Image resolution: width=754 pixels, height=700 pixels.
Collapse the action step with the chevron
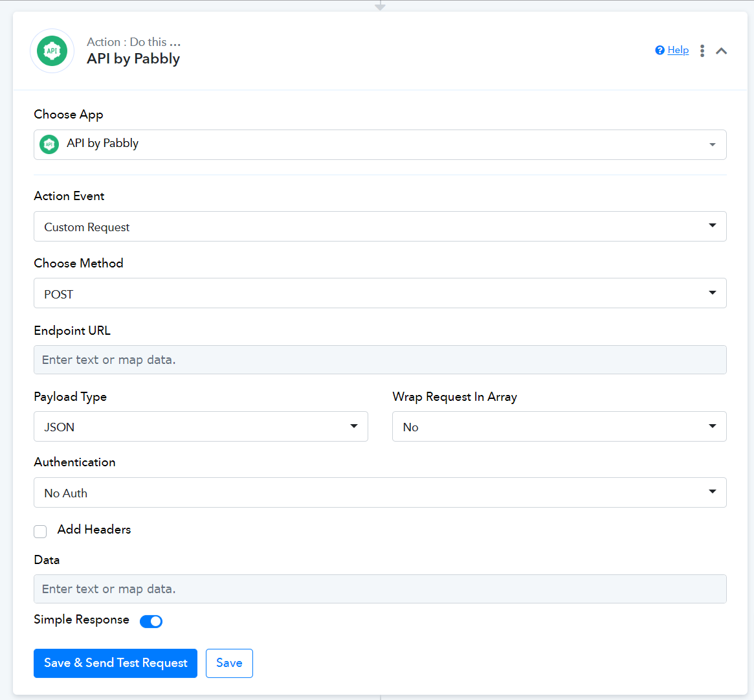tap(721, 51)
